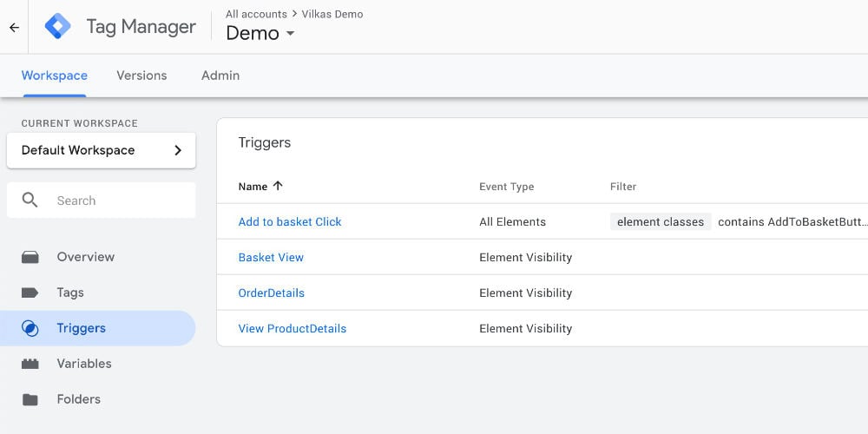Open the OrderDetails trigger
The image size is (868, 434).
point(271,293)
